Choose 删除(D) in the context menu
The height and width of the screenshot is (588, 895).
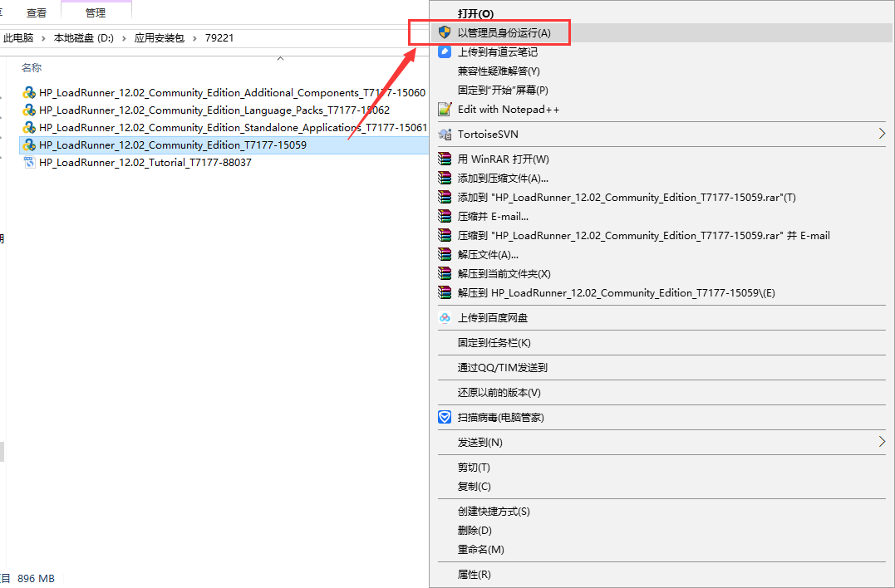click(x=661, y=531)
